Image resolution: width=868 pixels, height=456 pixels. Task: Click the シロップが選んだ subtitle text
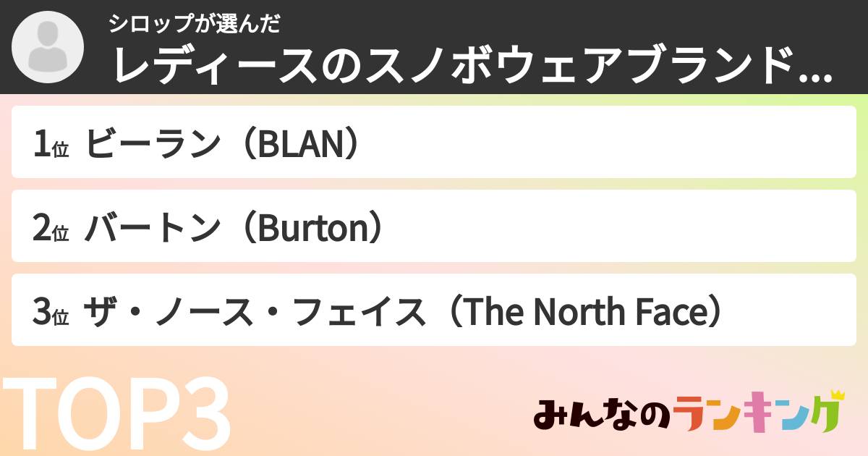[195, 25]
